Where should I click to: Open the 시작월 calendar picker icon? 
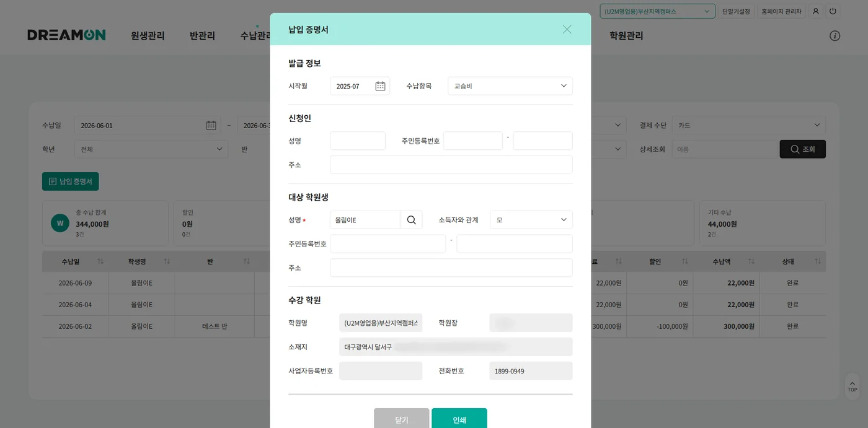[380, 86]
